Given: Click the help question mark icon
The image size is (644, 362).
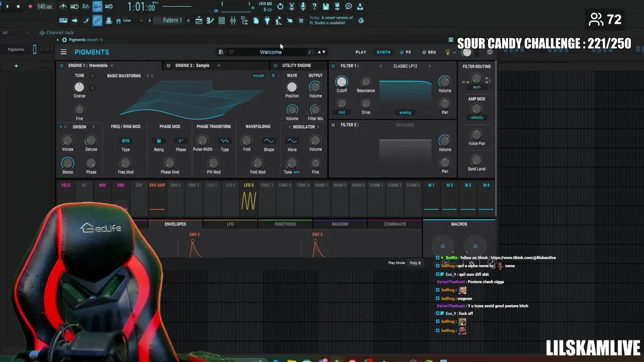Looking at the screenshot, I should 314,7.
